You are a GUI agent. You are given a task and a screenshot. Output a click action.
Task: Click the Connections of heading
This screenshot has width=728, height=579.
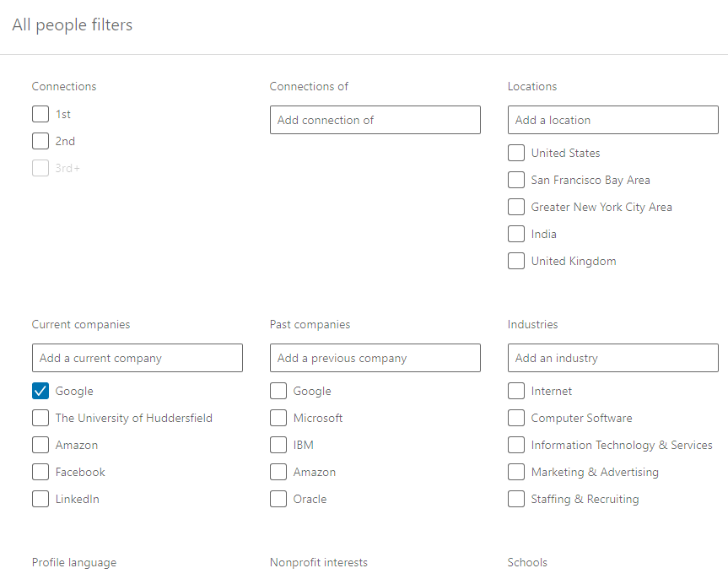pos(309,86)
